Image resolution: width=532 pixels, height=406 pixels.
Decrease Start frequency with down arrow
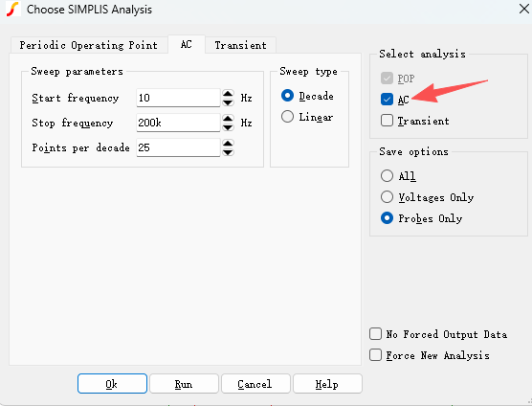click(x=228, y=102)
